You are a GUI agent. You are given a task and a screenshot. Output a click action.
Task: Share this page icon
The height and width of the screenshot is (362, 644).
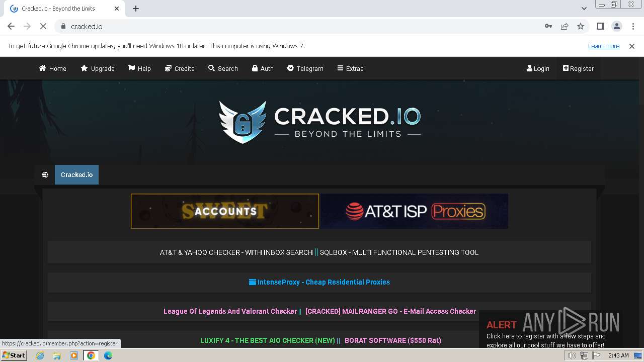[565, 26]
